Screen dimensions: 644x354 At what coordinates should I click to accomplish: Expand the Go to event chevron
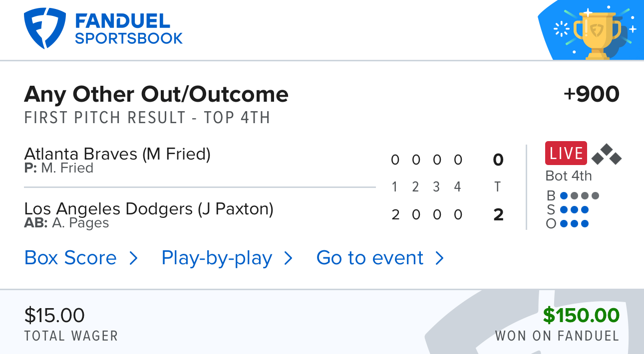tap(439, 258)
